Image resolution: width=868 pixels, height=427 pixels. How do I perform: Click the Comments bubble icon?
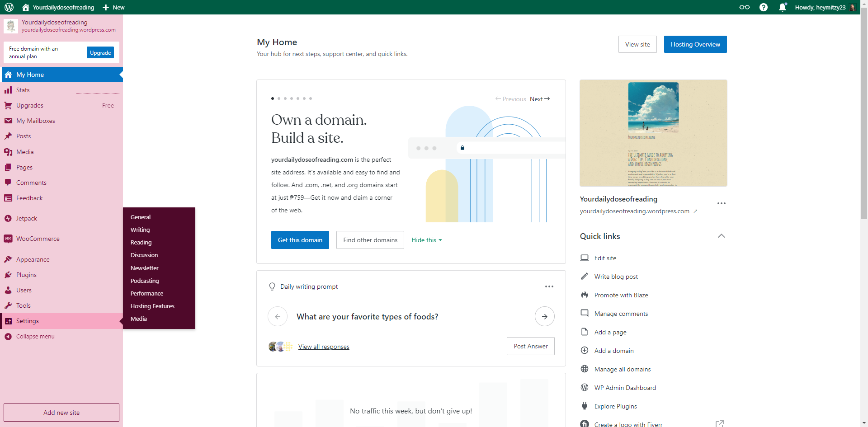point(8,183)
